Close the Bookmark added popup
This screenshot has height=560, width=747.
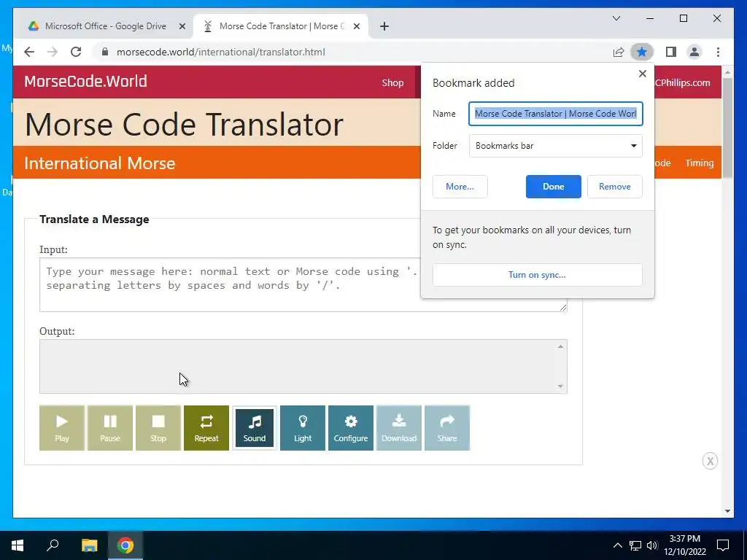point(642,74)
